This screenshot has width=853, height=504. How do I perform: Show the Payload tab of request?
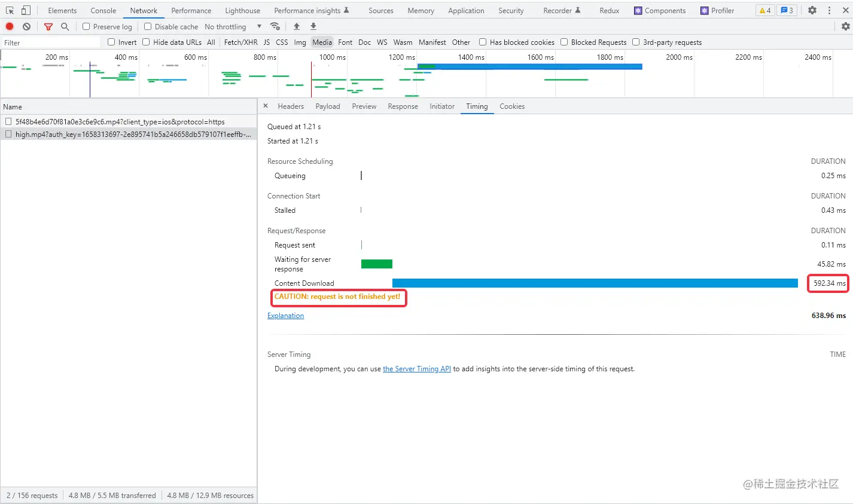point(328,106)
